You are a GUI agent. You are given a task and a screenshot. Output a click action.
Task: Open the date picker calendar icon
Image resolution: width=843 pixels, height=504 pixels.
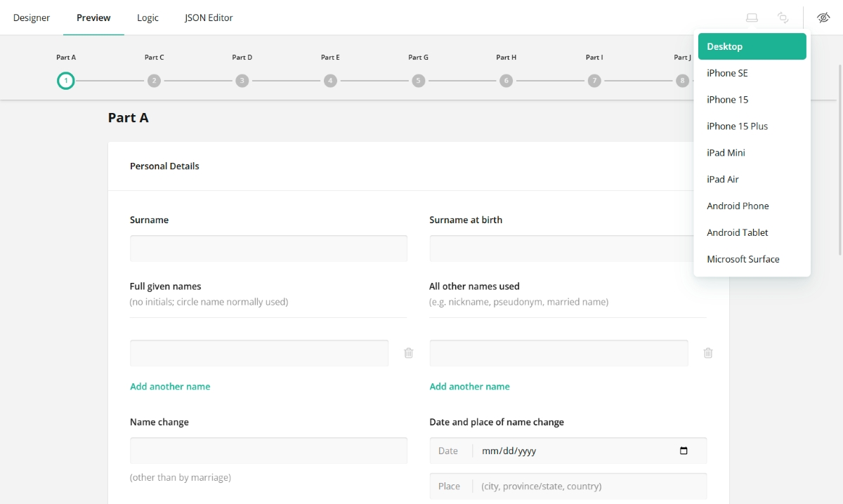[x=684, y=451]
